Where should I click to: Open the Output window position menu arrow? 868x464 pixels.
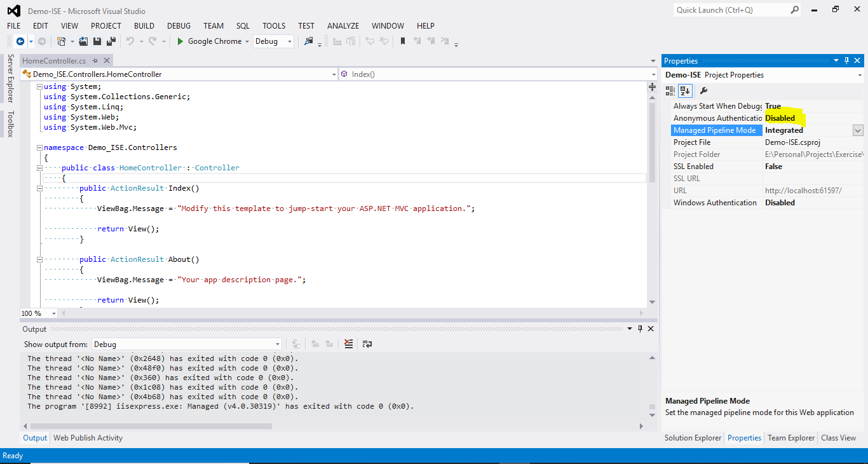pos(630,329)
